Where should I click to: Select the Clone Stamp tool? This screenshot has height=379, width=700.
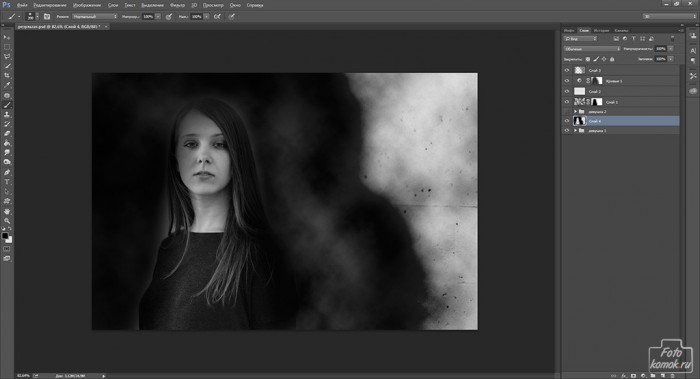[x=7, y=115]
